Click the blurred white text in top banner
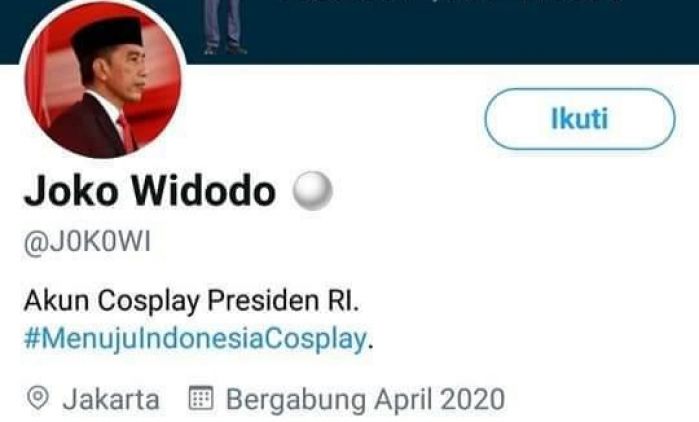 point(450,2)
